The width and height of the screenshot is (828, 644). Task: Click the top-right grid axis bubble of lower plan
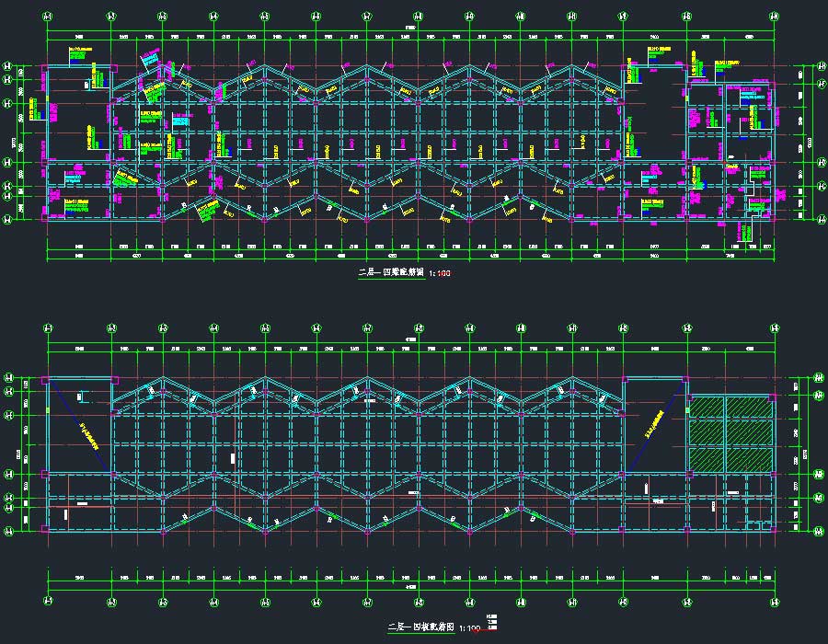[774, 328]
